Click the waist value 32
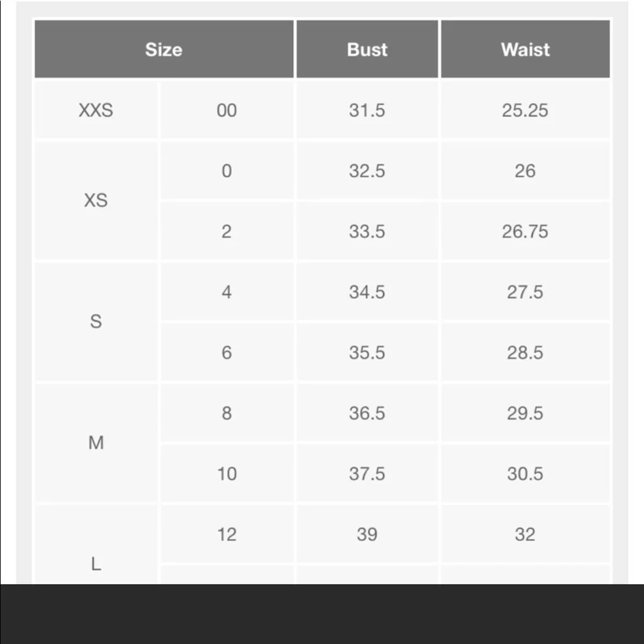 pyautogui.click(x=526, y=534)
